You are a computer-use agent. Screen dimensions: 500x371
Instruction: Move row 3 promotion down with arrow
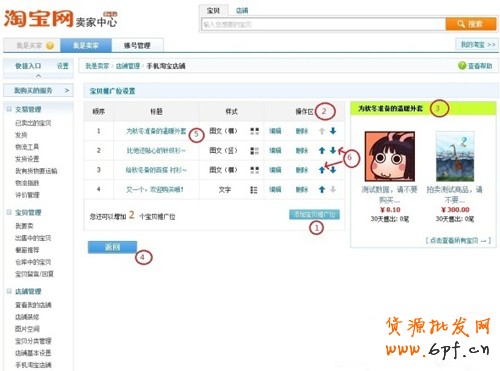(333, 170)
